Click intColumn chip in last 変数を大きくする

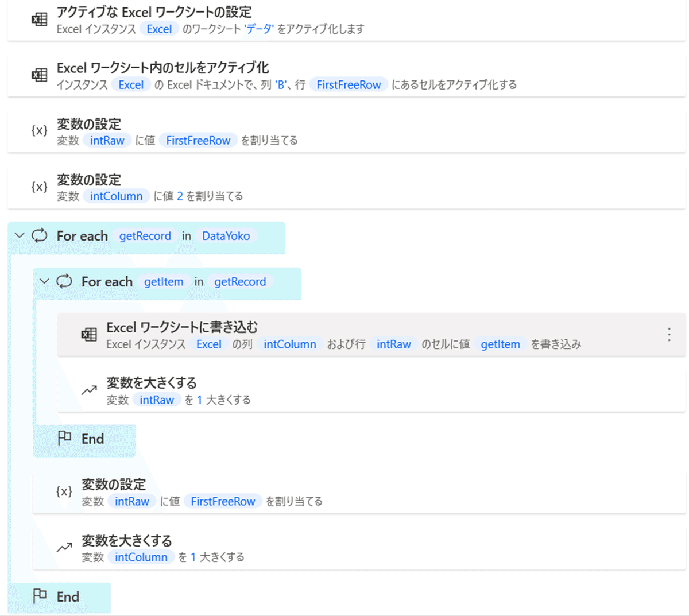[x=141, y=557]
